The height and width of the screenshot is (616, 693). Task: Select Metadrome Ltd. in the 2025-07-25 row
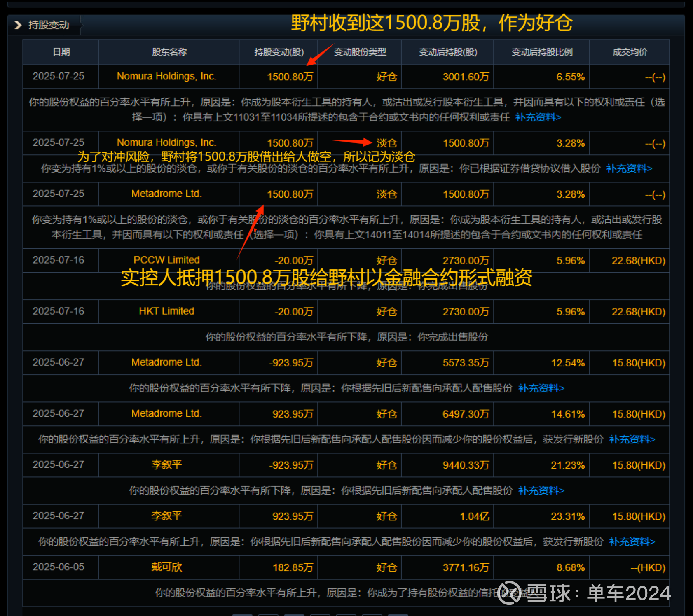pyautogui.click(x=166, y=194)
